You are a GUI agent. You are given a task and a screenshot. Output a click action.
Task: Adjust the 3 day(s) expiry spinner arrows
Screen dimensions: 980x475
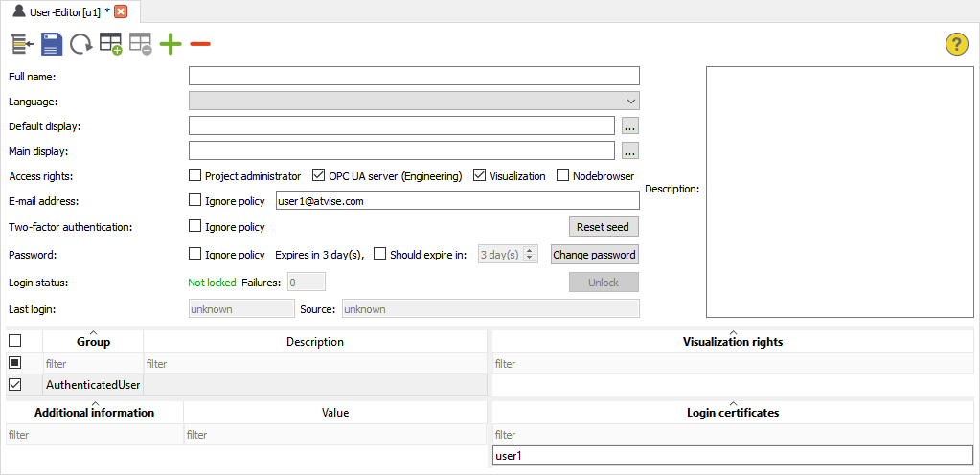click(530, 255)
